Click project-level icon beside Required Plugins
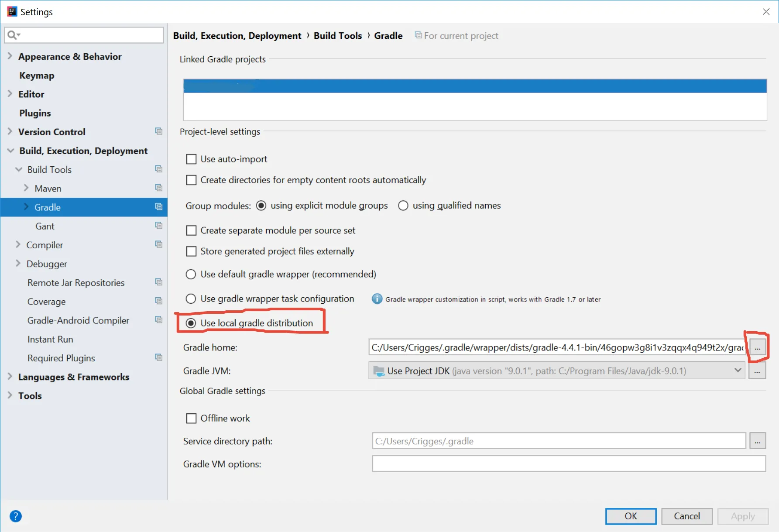 tap(159, 357)
